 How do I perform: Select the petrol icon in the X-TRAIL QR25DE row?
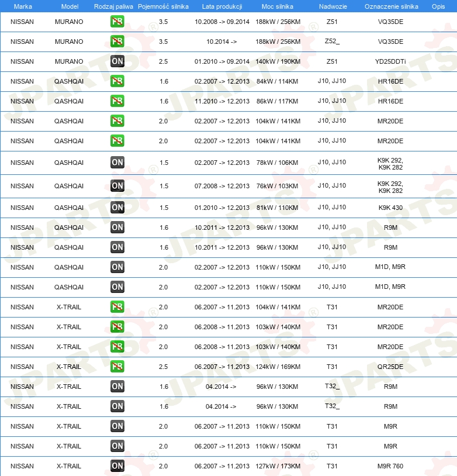(x=117, y=367)
